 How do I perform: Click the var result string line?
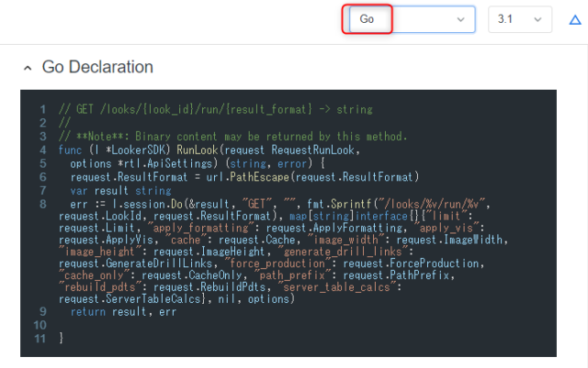pyautogui.click(x=120, y=191)
